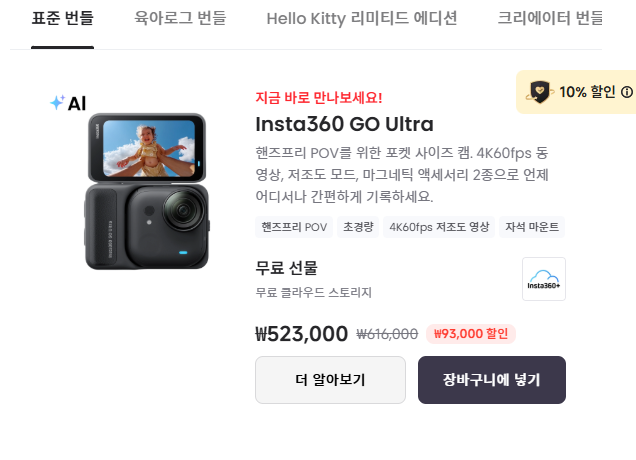
Task: Switch to the 육아로그 번들 tab
Action: (180, 18)
